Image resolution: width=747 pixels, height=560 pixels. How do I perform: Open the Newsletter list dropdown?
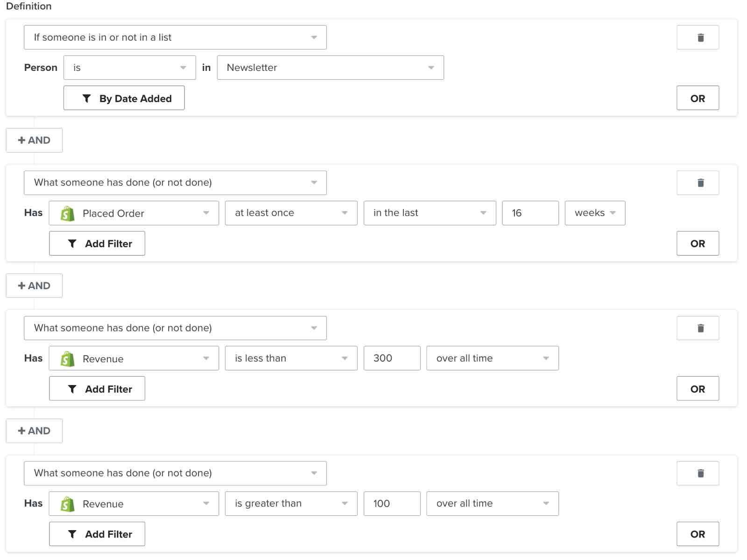(330, 68)
